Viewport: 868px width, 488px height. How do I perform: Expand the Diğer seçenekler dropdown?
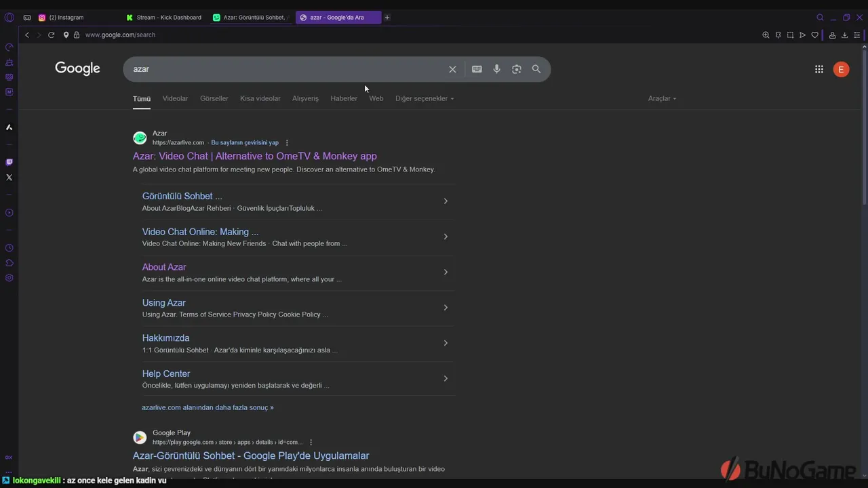(425, 98)
